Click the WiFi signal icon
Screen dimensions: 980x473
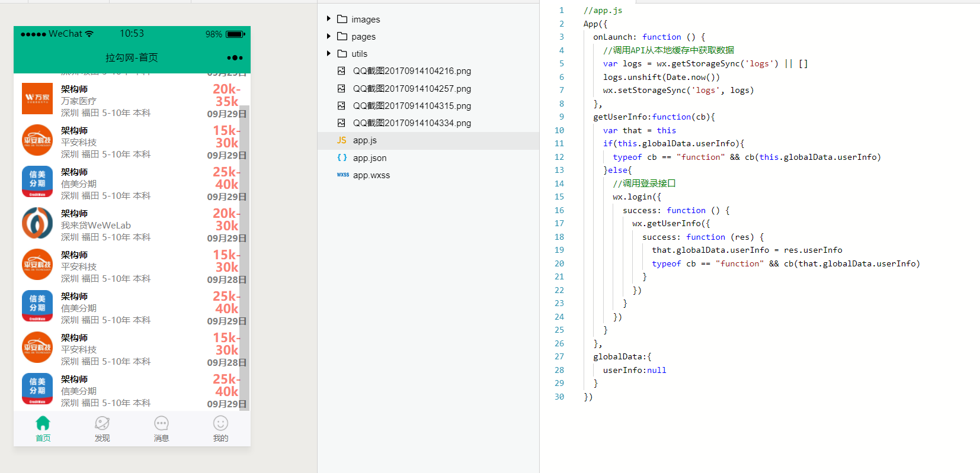point(89,34)
